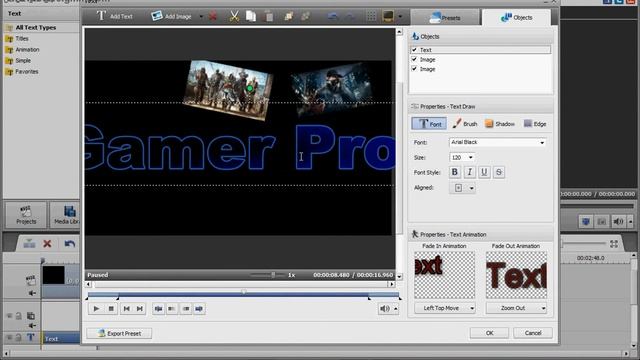This screenshot has width=640, height=360.
Task: Click the previous frame button
Action: (127, 309)
